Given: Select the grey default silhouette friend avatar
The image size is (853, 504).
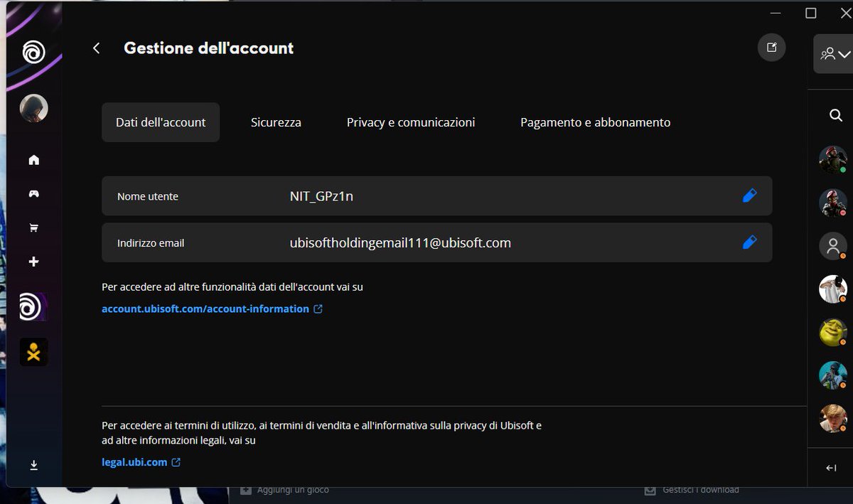Looking at the screenshot, I should [833, 246].
